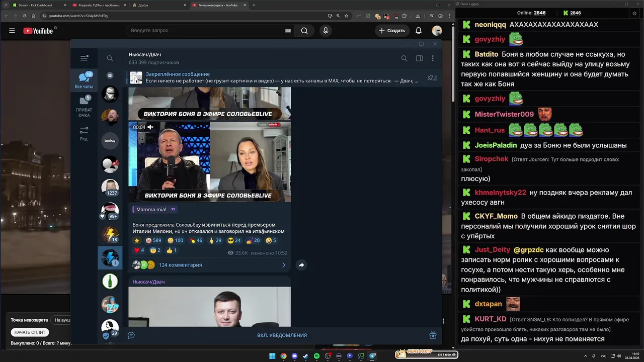Start YouTube voice search microphone
The image size is (644, 362).
[326, 31]
